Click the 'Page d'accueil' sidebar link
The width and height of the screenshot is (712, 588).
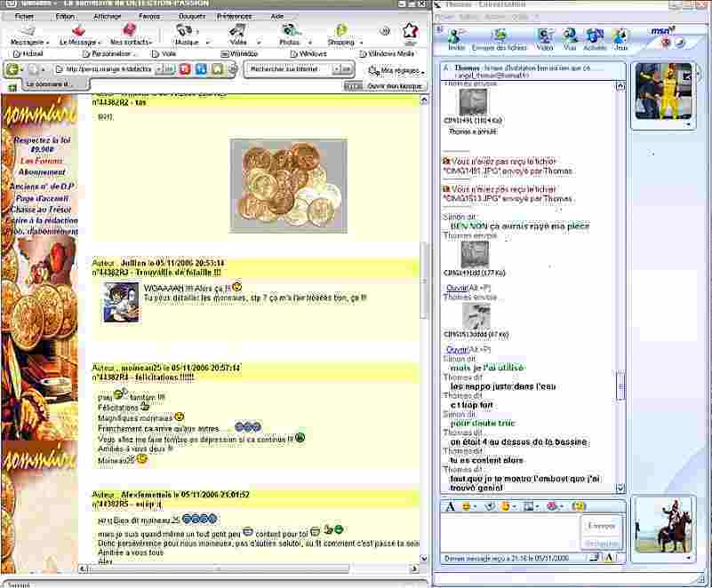tap(42, 198)
